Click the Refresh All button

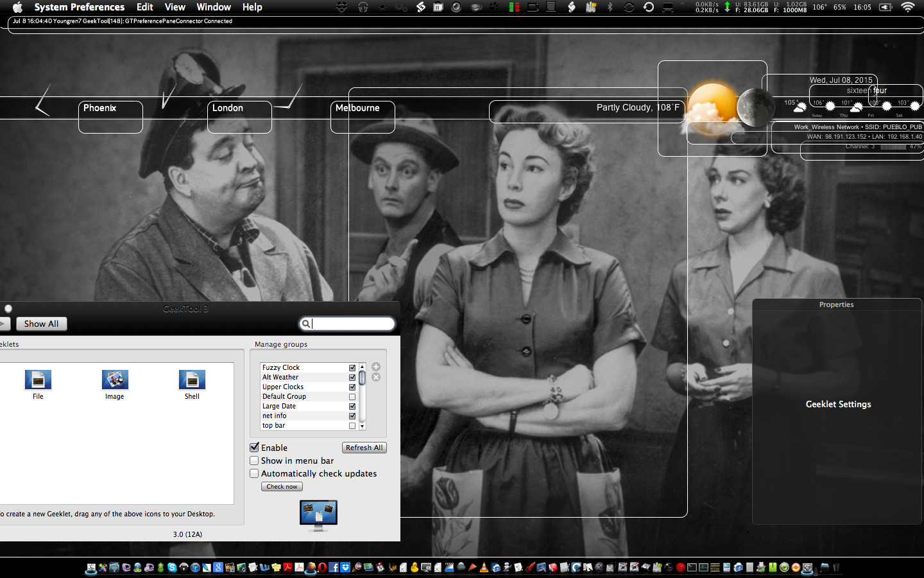tap(364, 448)
